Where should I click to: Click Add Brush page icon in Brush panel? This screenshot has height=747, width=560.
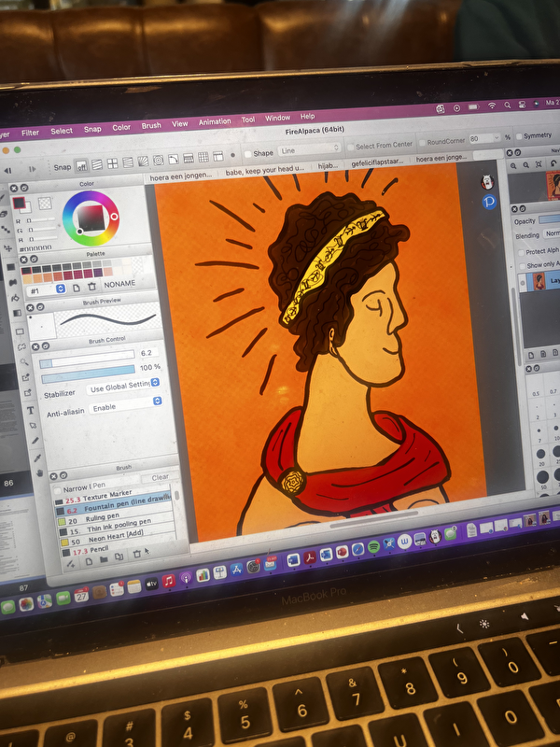(x=89, y=562)
